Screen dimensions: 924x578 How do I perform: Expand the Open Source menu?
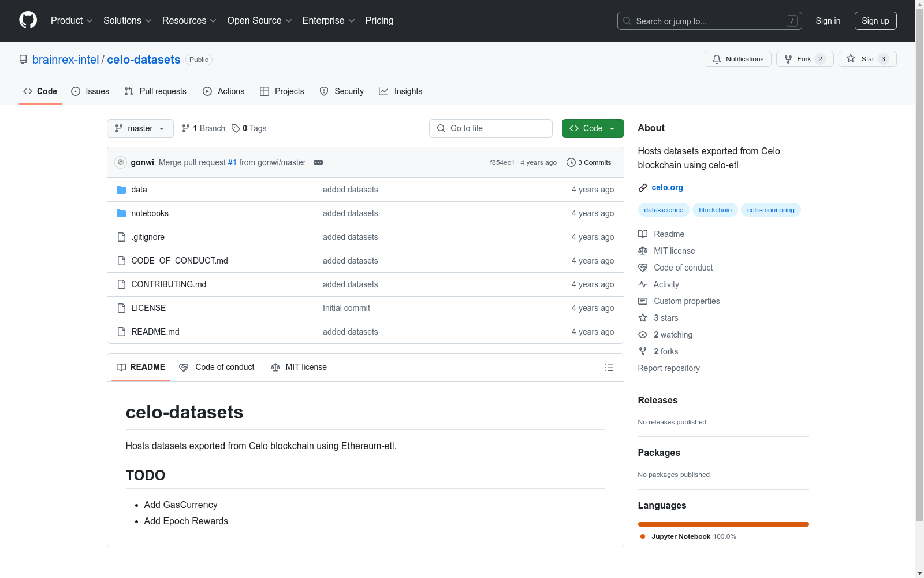pyautogui.click(x=260, y=21)
